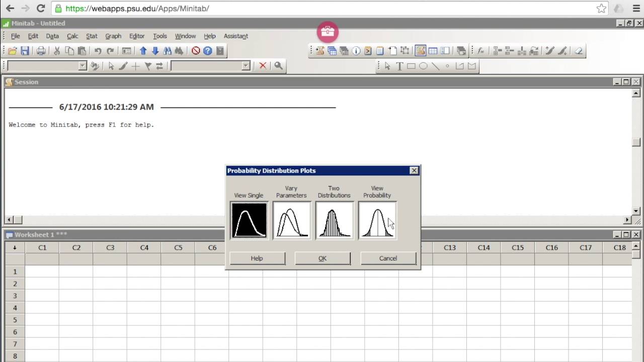644x362 pixels.
Task: Click the Help button in dialog
Action: 257,258
